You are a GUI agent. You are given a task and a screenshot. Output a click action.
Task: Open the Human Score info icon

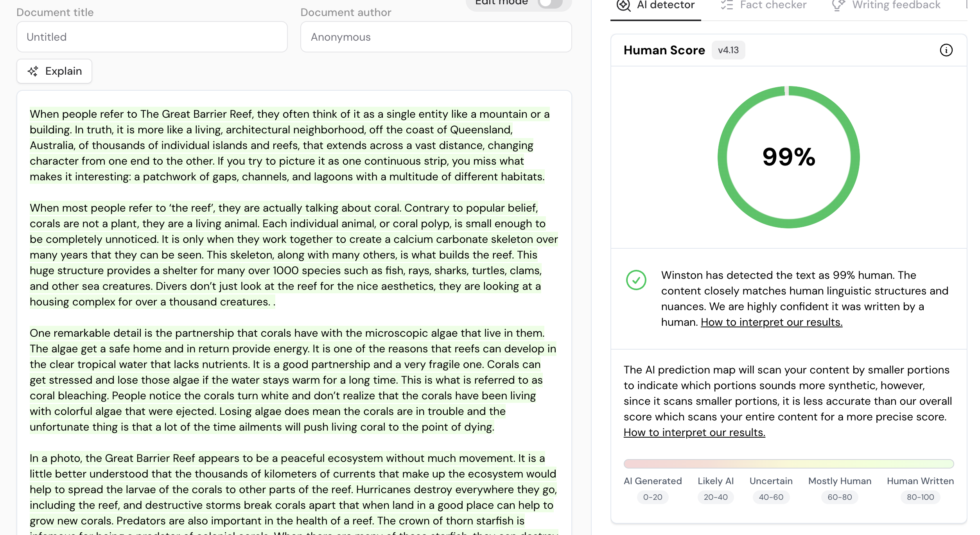click(946, 50)
